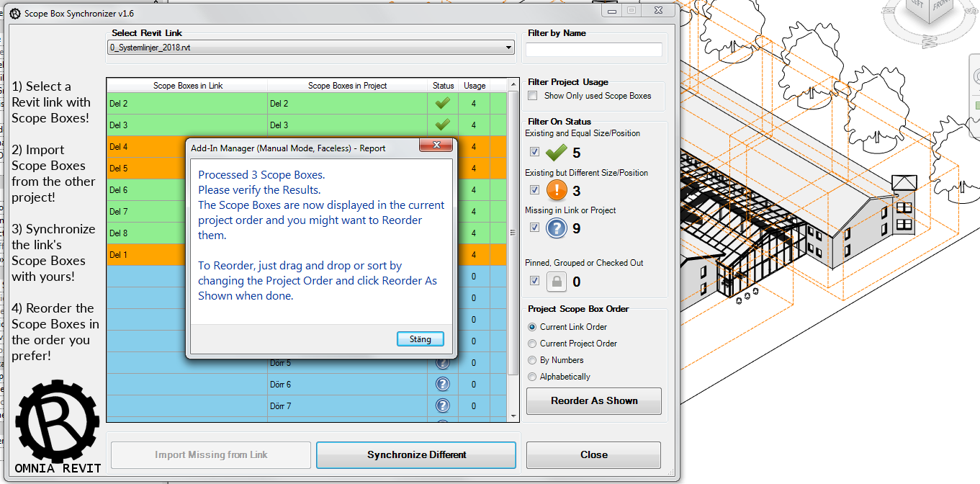Toggle the Missing in Link or Project checkbox
Screen dimensions: 980x484
click(x=534, y=228)
